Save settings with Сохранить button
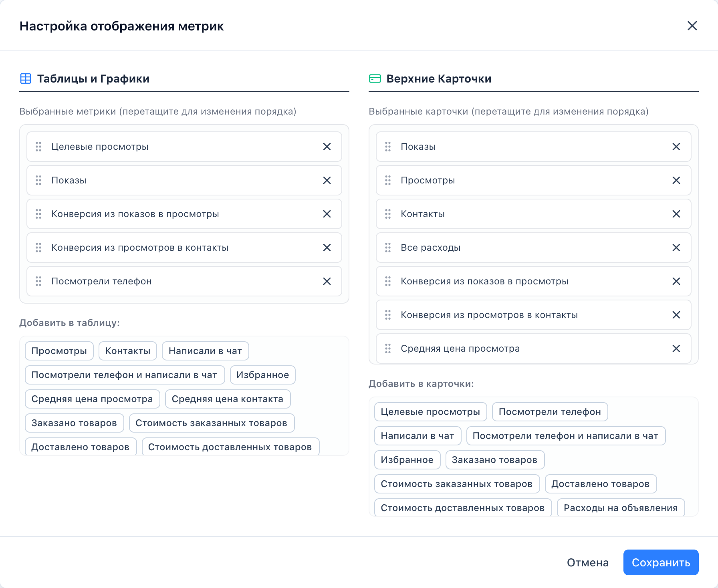The image size is (718, 588). (x=661, y=562)
